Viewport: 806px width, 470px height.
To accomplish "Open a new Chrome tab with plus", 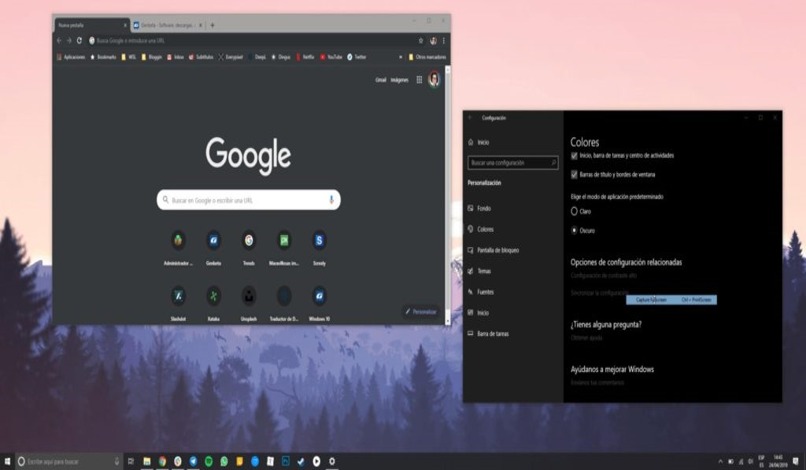I will point(213,24).
